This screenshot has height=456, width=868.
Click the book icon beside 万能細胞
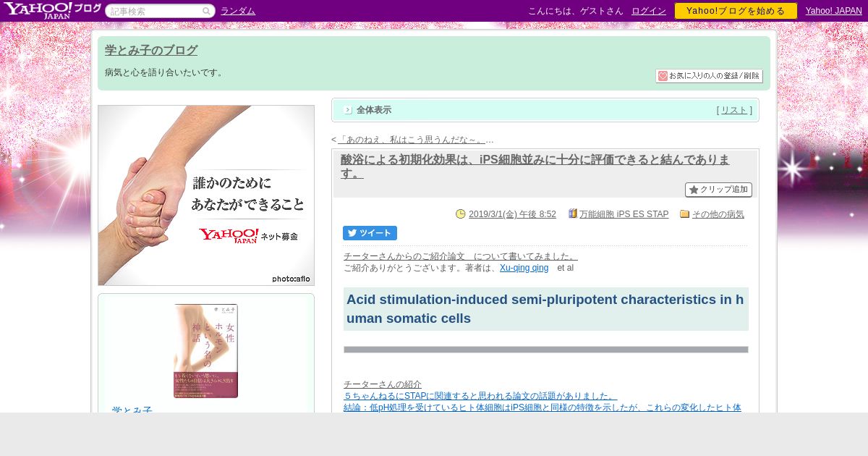[x=573, y=214]
